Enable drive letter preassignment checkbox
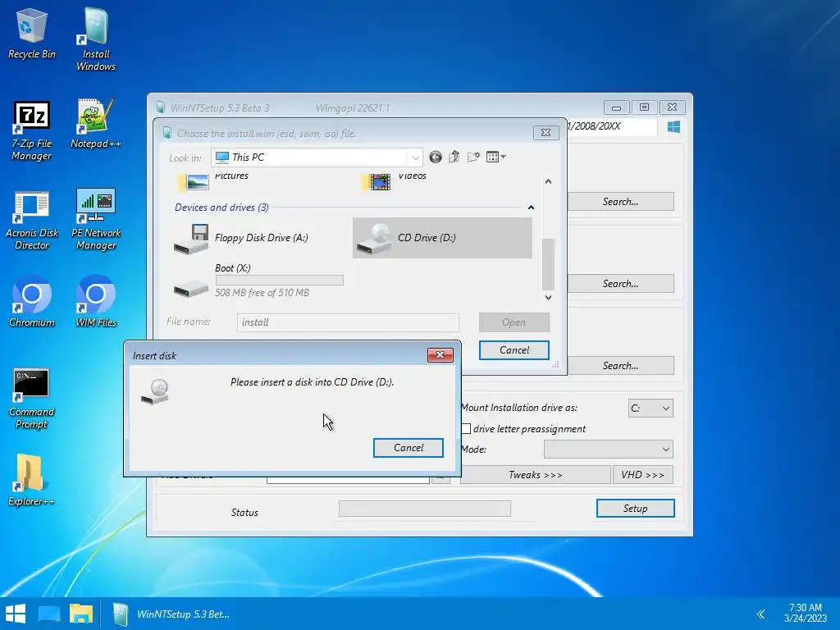Image resolution: width=840 pixels, height=630 pixels. (x=467, y=428)
